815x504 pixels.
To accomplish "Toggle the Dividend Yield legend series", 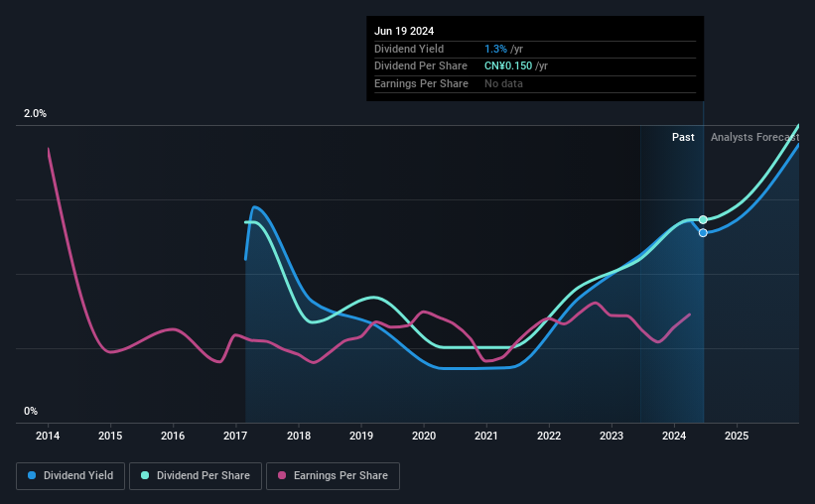I will click(x=70, y=476).
